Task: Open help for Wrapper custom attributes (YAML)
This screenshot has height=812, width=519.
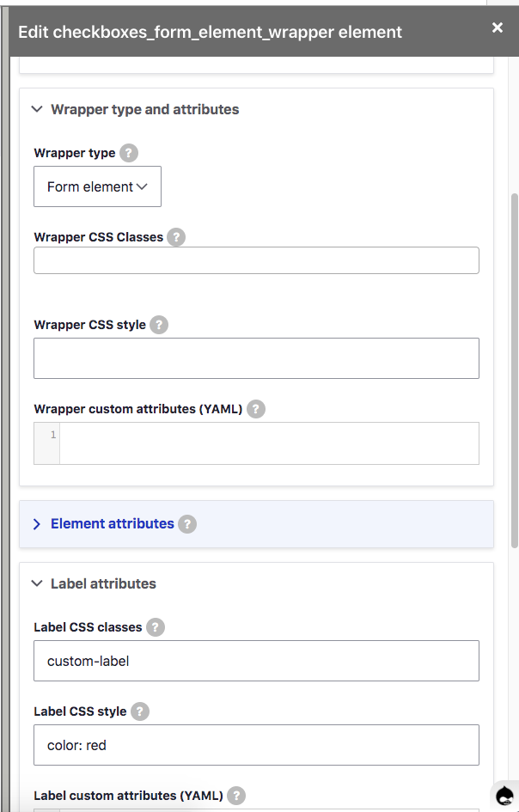Action: click(256, 409)
